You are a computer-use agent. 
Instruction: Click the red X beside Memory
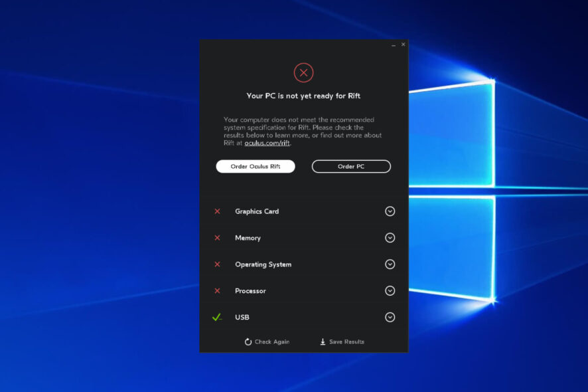point(217,238)
